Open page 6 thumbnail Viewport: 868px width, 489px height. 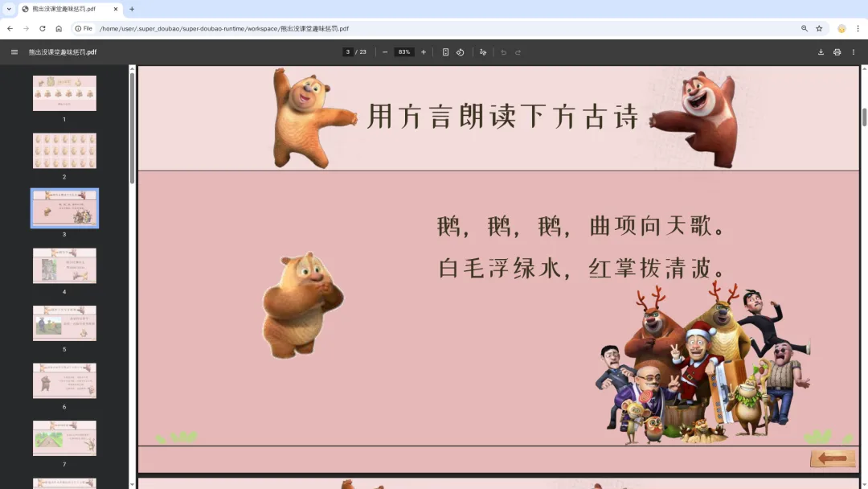[x=64, y=381]
